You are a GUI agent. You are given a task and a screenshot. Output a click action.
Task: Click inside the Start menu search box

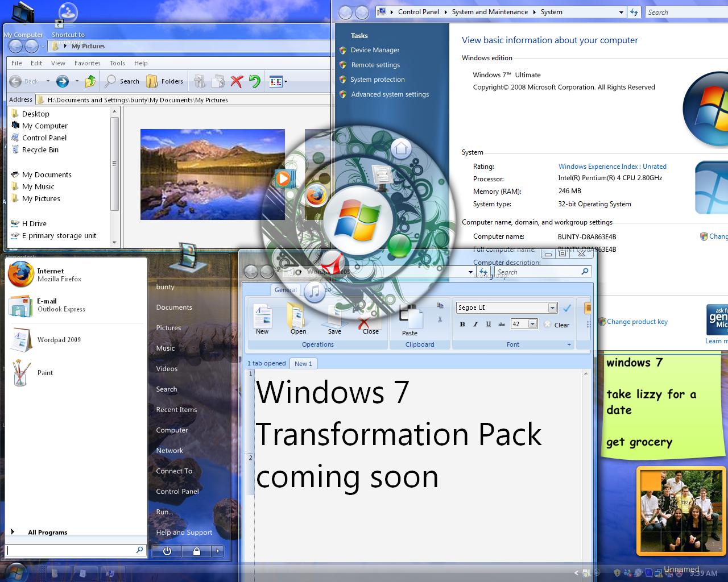[x=74, y=550]
